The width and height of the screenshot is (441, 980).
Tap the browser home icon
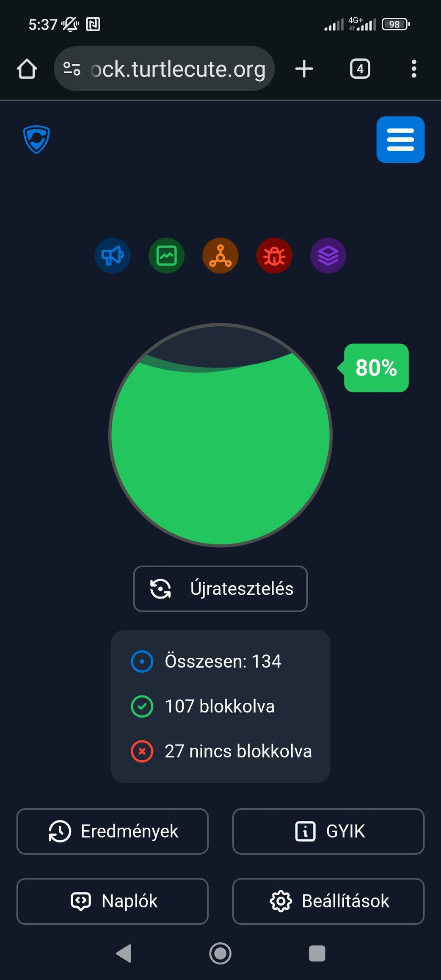pyautogui.click(x=27, y=69)
